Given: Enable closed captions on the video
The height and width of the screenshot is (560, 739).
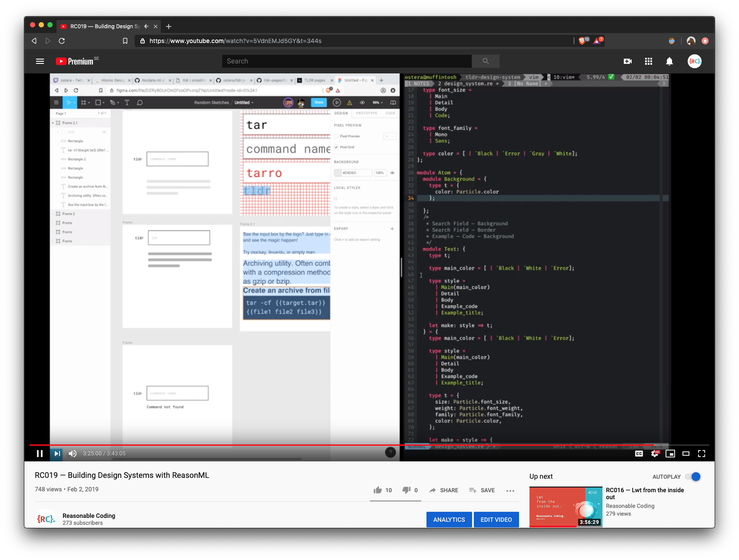Looking at the screenshot, I should coord(639,453).
